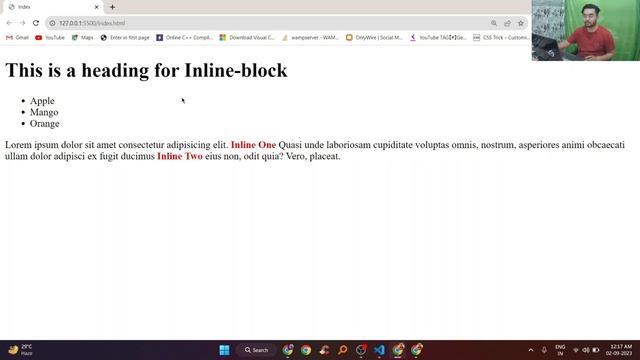Open the orange magnifier app in taskbar
640x360 pixels.
coord(343,350)
